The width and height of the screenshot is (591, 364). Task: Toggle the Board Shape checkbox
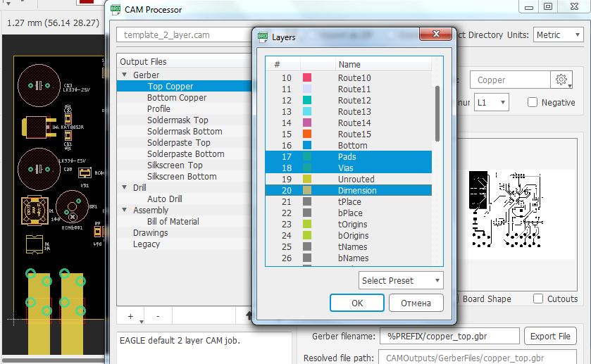(455, 299)
